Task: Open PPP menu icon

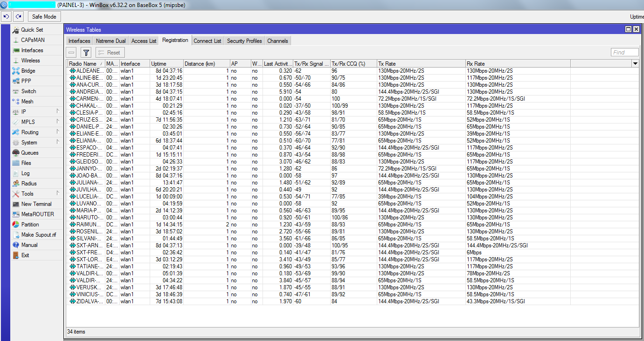Action: pyautogui.click(x=16, y=81)
